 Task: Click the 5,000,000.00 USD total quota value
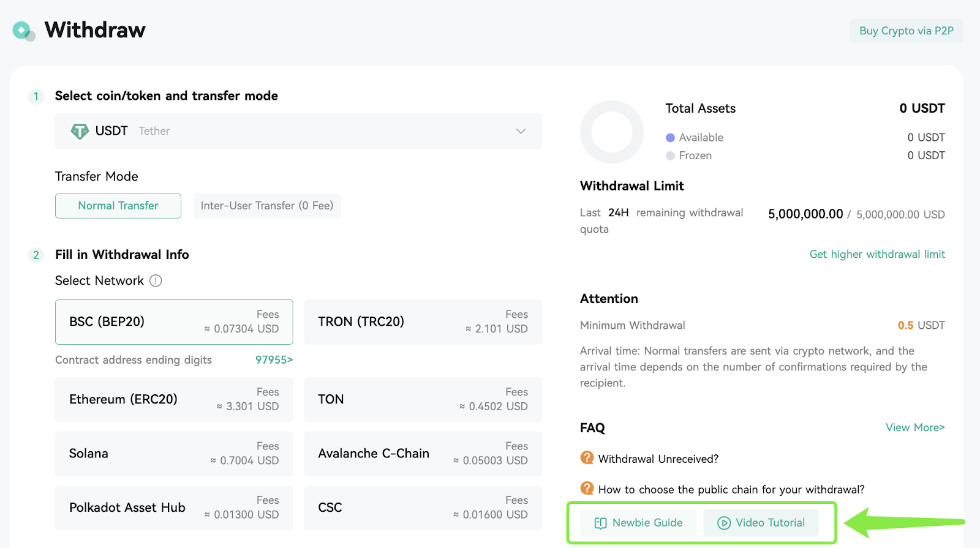pyautogui.click(x=900, y=215)
